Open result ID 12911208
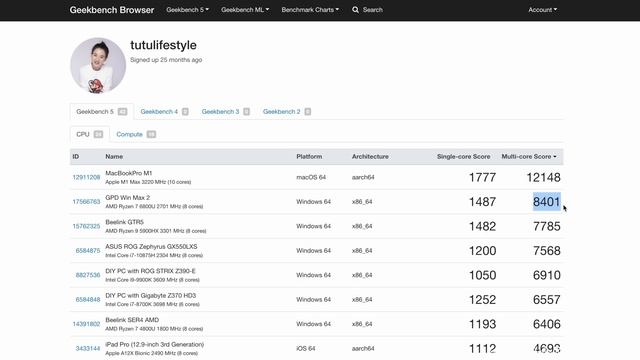This screenshot has height=360, width=640. coord(86,177)
